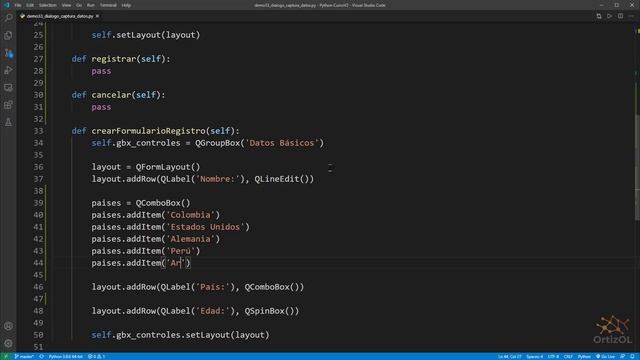
Task: Open the Testing flask view
Action: (x=8, y=122)
